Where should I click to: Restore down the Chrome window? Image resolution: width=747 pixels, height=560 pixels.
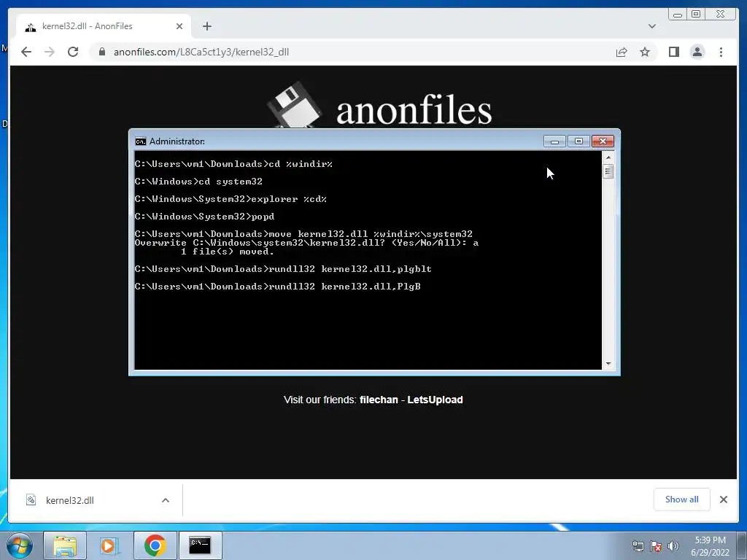coord(696,15)
